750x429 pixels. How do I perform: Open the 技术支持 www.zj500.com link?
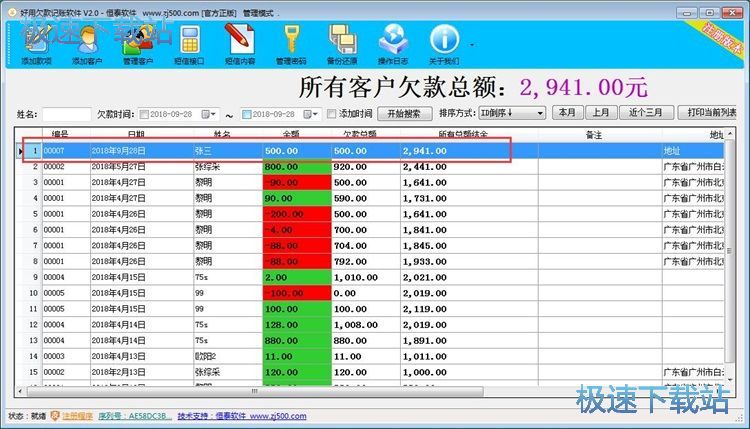242,416
